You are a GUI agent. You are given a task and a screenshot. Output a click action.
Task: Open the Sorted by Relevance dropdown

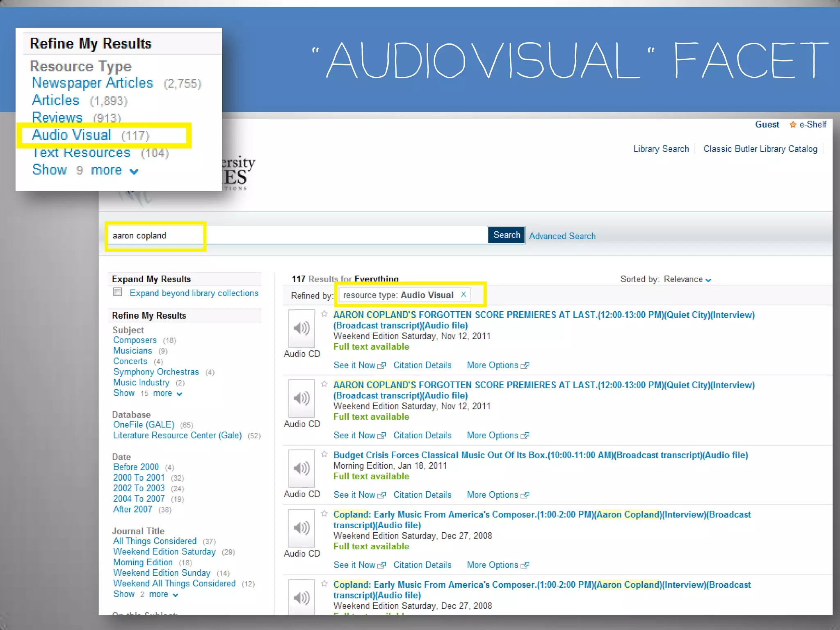[687, 279]
